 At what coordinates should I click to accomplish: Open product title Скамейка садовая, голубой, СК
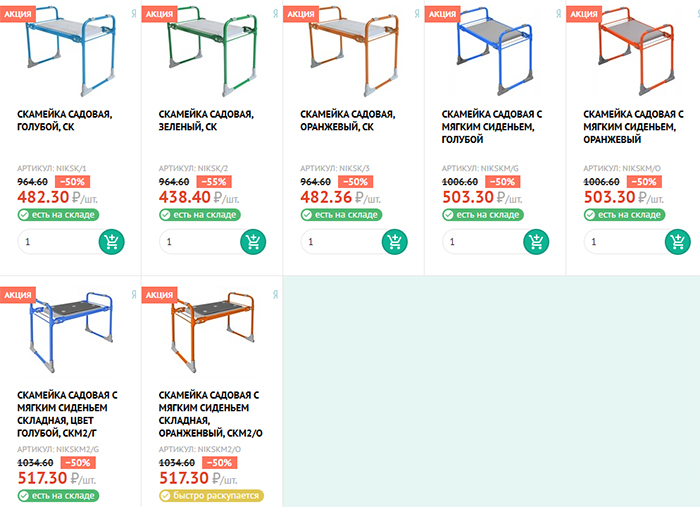point(65,121)
